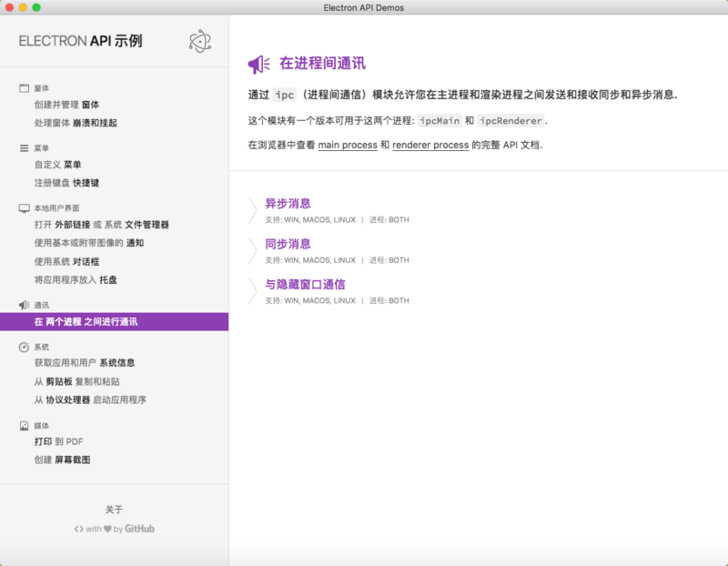Click the ipcMain code label
This screenshot has width=728, height=566.
click(440, 121)
